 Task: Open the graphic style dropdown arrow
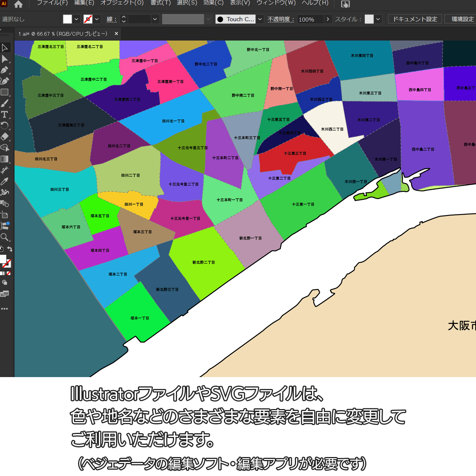click(378, 19)
